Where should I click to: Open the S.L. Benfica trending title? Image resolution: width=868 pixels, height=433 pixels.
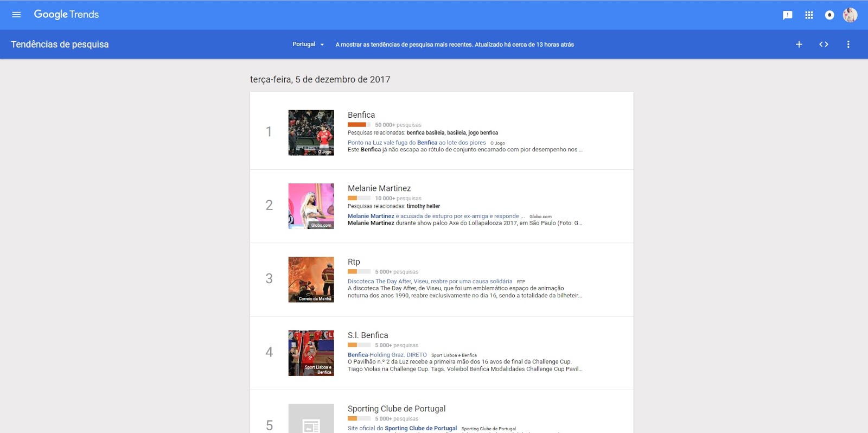(x=368, y=335)
